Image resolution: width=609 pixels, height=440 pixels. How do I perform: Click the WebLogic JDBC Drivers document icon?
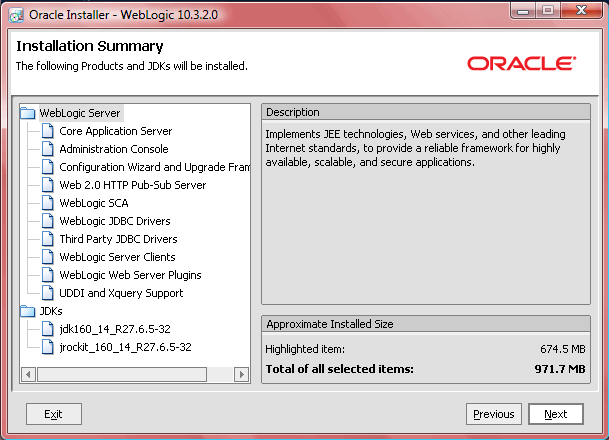click(48, 221)
